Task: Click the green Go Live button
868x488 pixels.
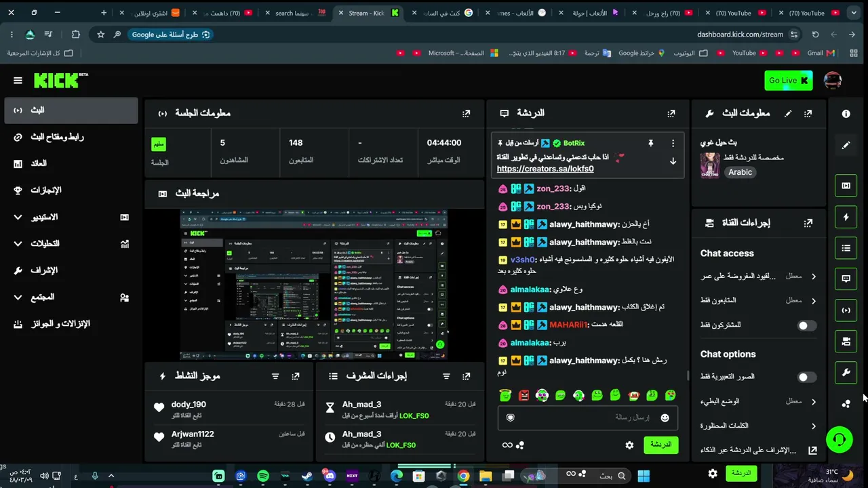Action: [788, 81]
